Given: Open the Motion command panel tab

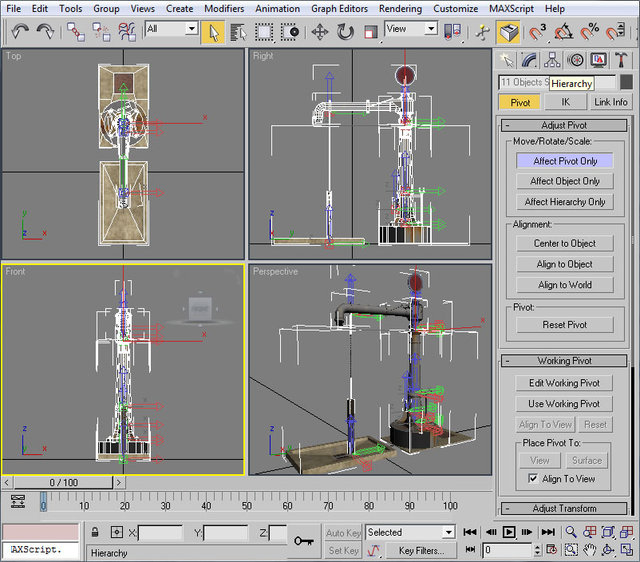Looking at the screenshot, I should click(x=574, y=60).
